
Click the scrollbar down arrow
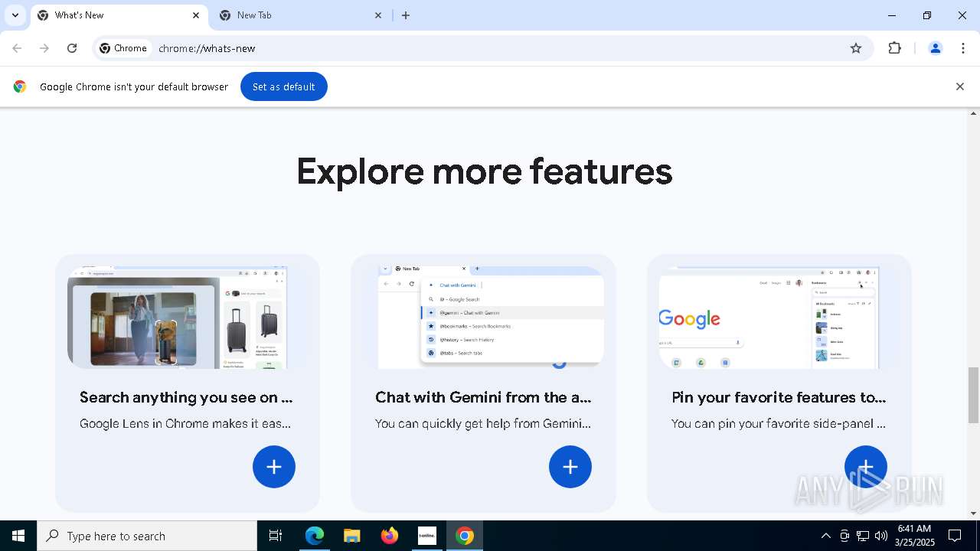click(x=973, y=514)
